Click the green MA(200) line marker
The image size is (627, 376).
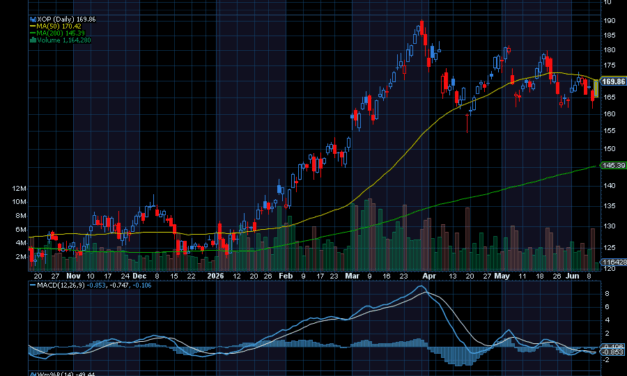[33, 33]
